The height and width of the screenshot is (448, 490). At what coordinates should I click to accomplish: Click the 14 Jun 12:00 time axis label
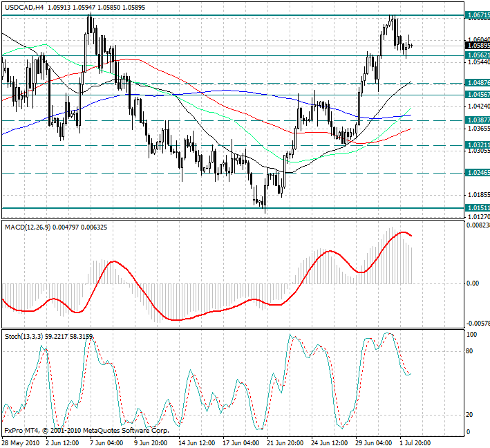pos(196,442)
